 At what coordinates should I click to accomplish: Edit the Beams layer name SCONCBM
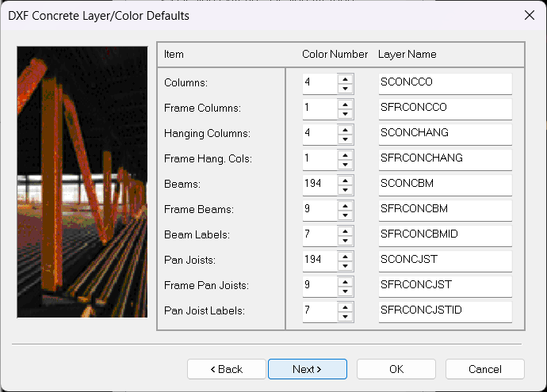tap(445, 184)
